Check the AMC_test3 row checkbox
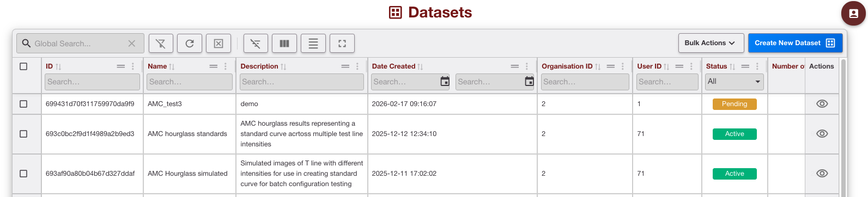 point(23,104)
